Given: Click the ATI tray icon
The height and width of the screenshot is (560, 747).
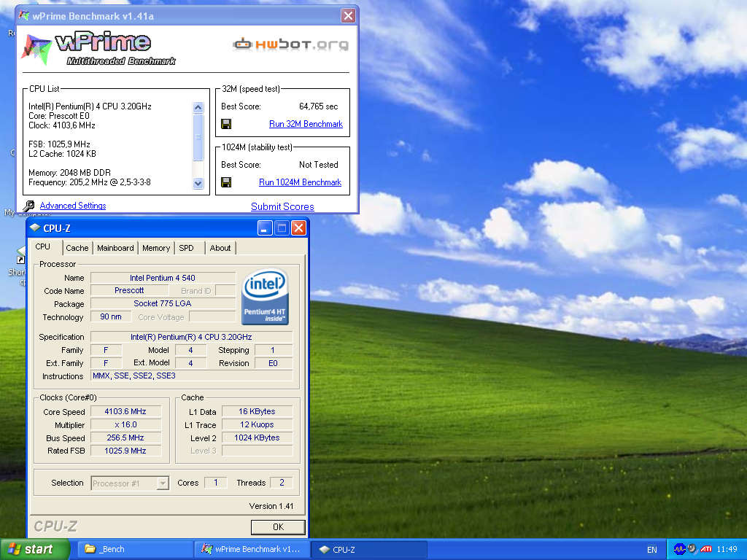Looking at the screenshot, I should (x=706, y=549).
